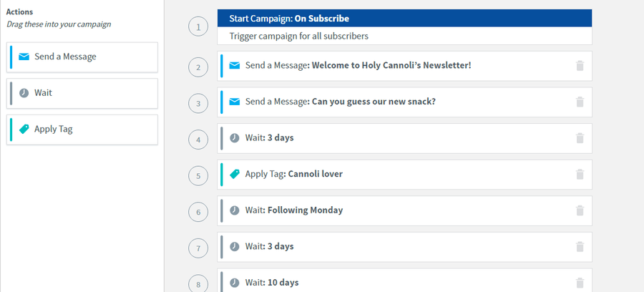Remove the Wait: 10 days step
The height and width of the screenshot is (292, 644).
[580, 283]
